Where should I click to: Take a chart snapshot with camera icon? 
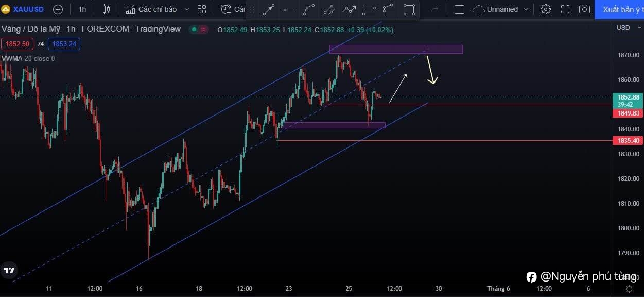point(584,9)
